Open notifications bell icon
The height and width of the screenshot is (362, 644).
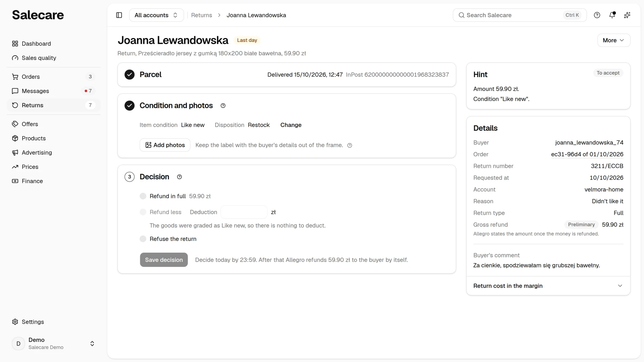(x=612, y=15)
